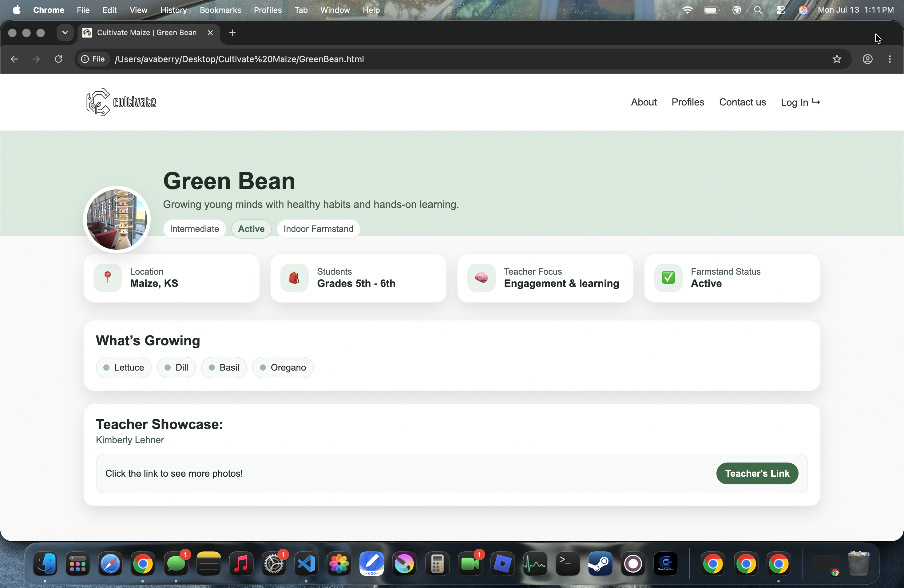Open Launchpad from the dock
Viewport: 904px width, 588px height.
coord(78,564)
